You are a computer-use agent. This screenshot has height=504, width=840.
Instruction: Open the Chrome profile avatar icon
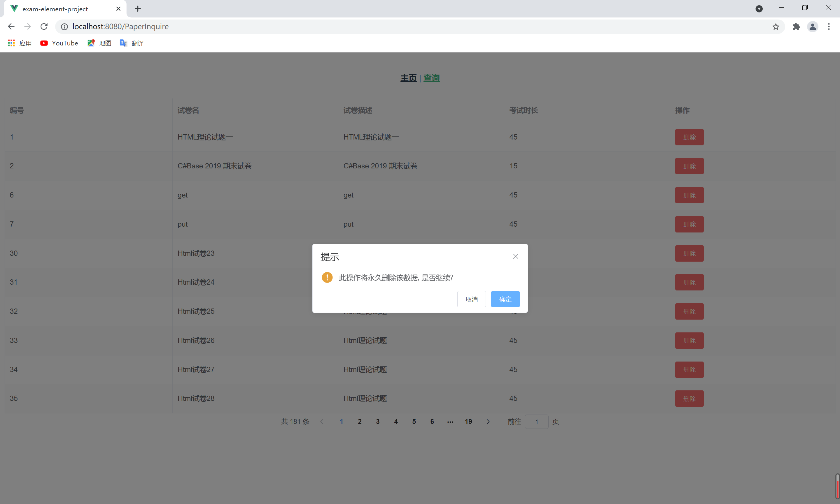pos(813,27)
